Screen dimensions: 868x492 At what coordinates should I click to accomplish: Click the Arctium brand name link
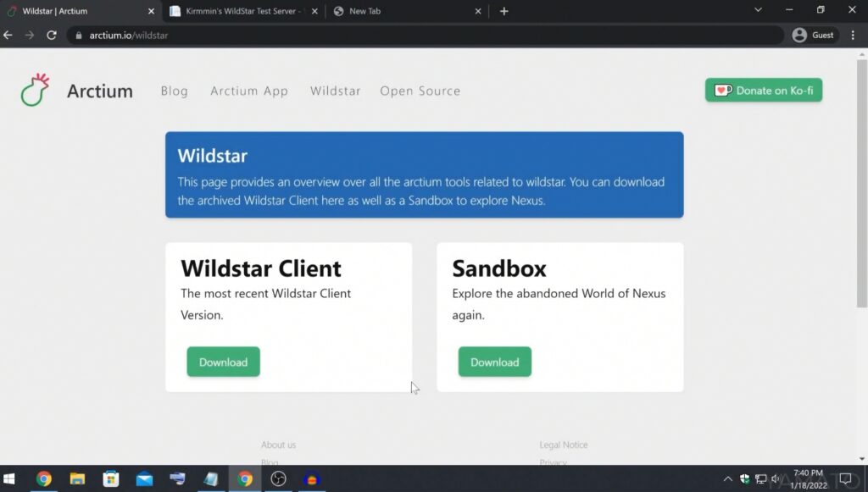pyautogui.click(x=100, y=91)
